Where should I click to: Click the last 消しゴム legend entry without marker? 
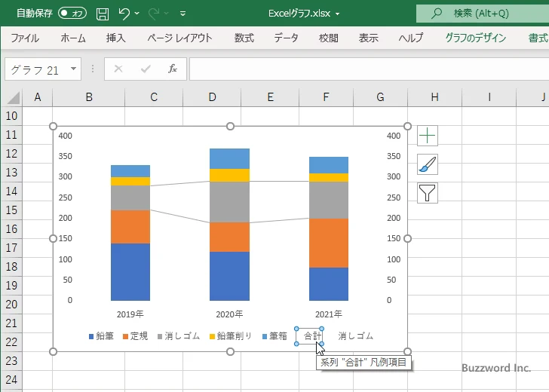[x=356, y=336]
